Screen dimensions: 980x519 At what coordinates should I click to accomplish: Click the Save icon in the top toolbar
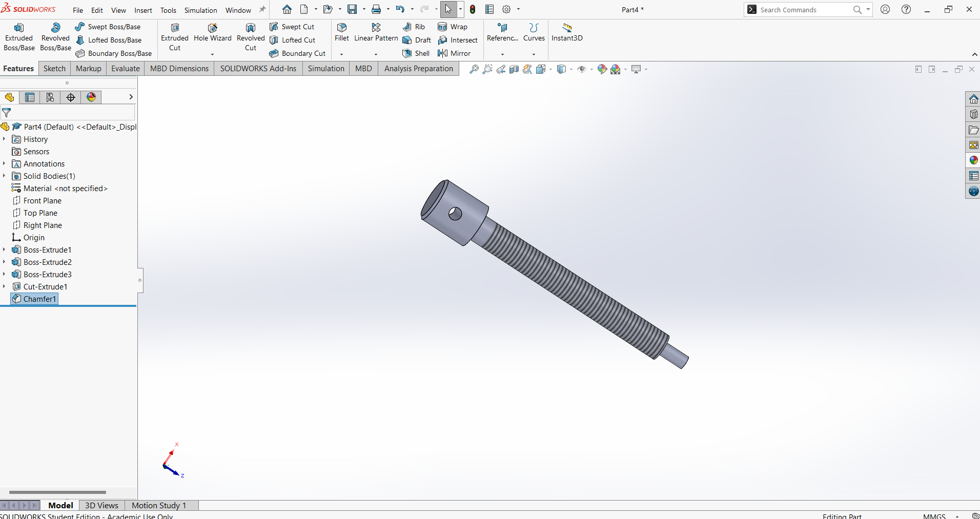pyautogui.click(x=352, y=9)
